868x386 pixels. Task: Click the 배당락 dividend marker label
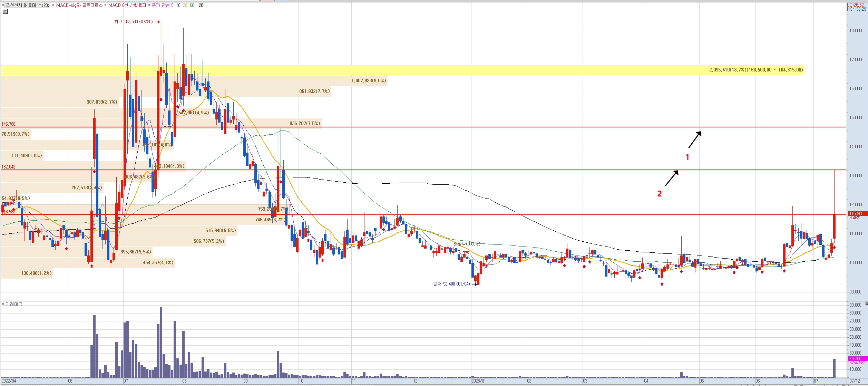click(x=467, y=244)
